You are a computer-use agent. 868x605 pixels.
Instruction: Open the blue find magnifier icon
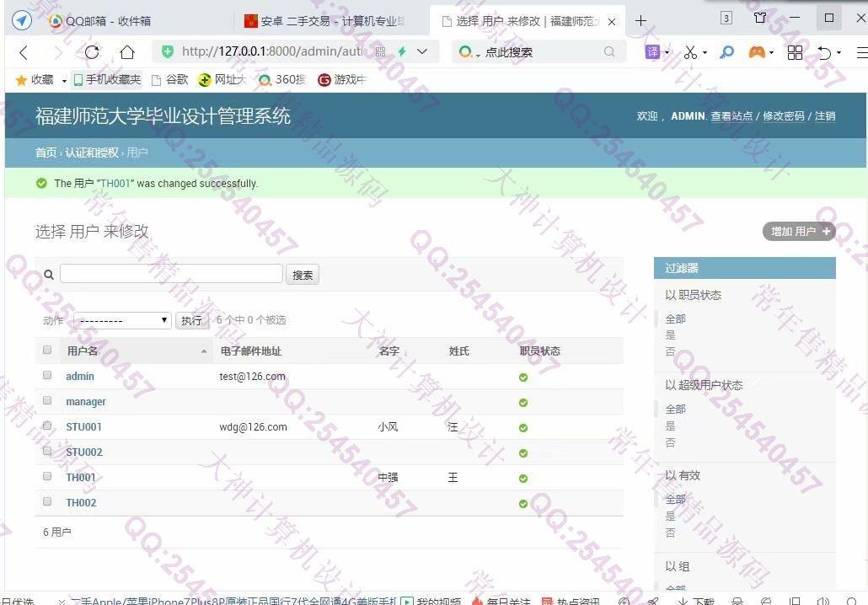tap(726, 52)
